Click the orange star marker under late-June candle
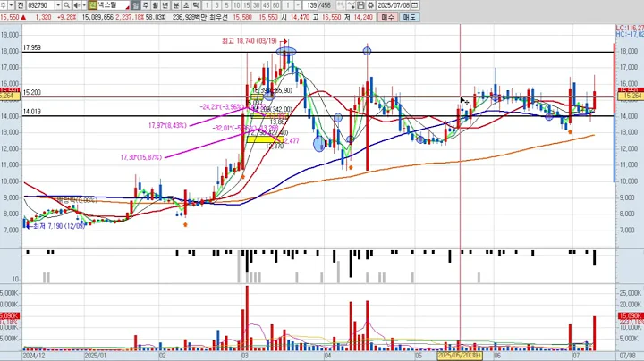The width and height of the screenshot is (644, 361). pyautogui.click(x=570, y=131)
